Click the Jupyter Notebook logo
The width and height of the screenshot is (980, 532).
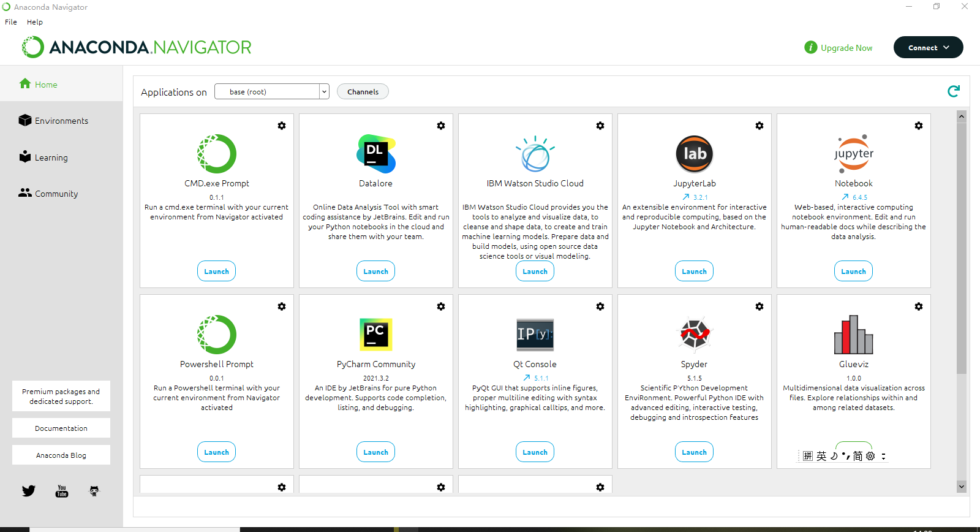point(854,154)
